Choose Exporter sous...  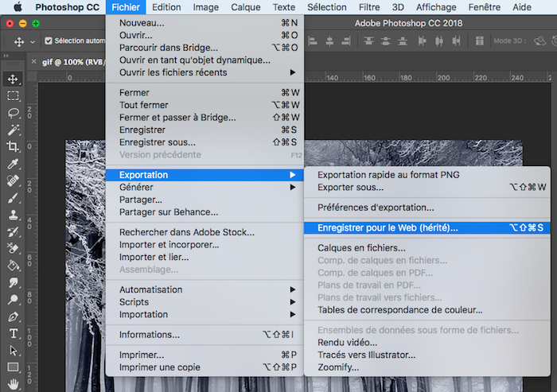point(427,187)
